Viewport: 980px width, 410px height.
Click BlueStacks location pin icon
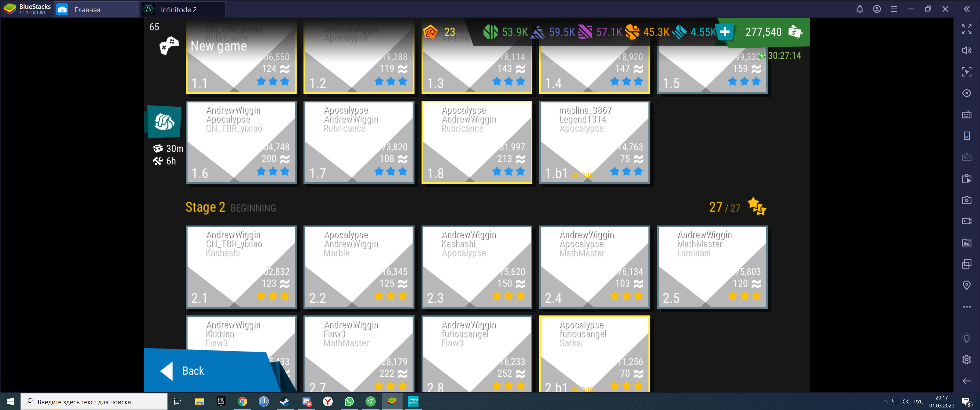coord(966,285)
